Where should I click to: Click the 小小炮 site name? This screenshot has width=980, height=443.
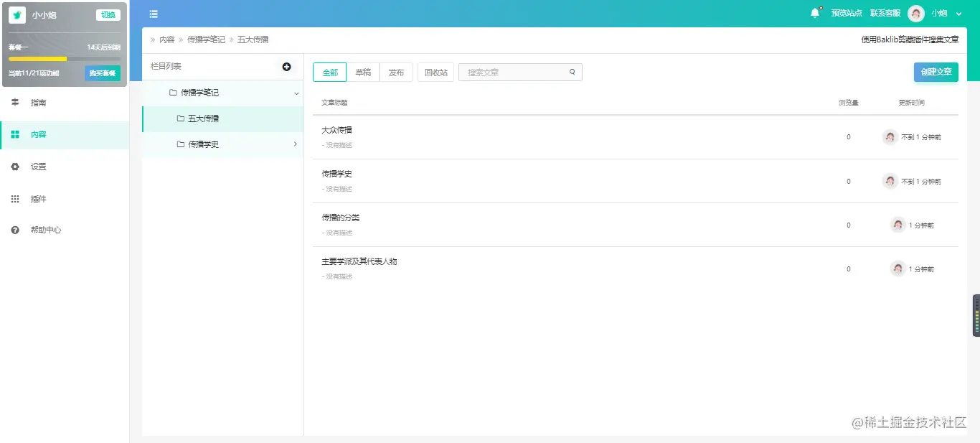click(x=44, y=15)
